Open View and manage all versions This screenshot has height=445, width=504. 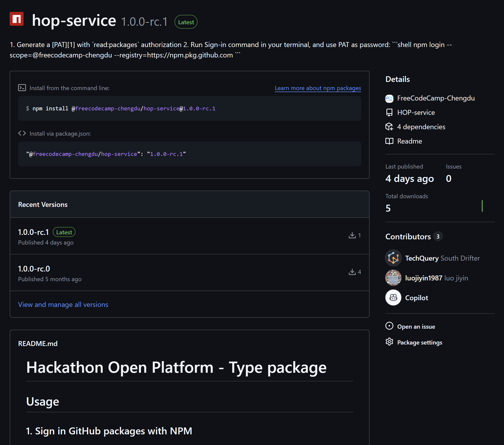point(63,304)
